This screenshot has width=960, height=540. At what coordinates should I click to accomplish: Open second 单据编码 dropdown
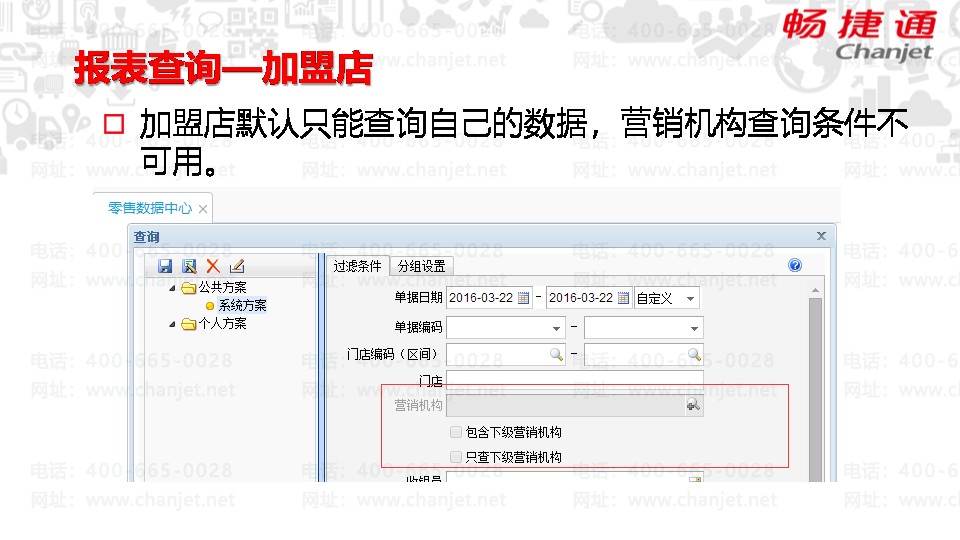point(694,328)
